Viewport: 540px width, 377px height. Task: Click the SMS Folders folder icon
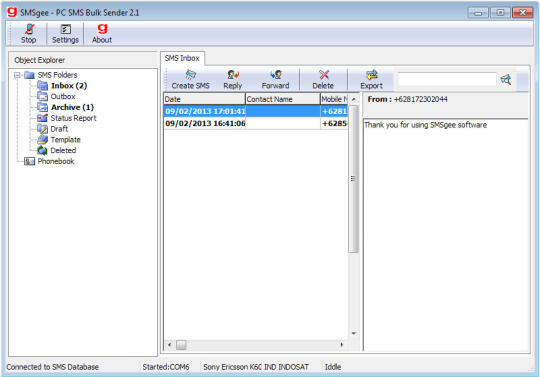[x=29, y=75]
